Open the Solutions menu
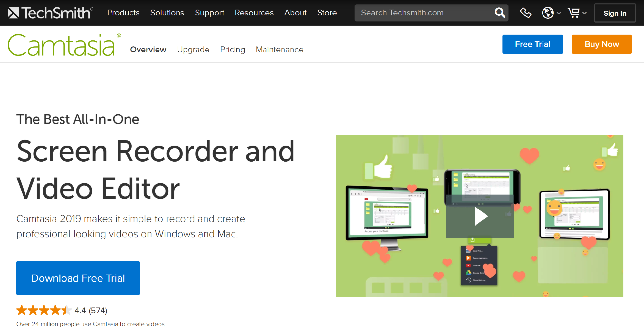The image size is (644, 335). [167, 13]
